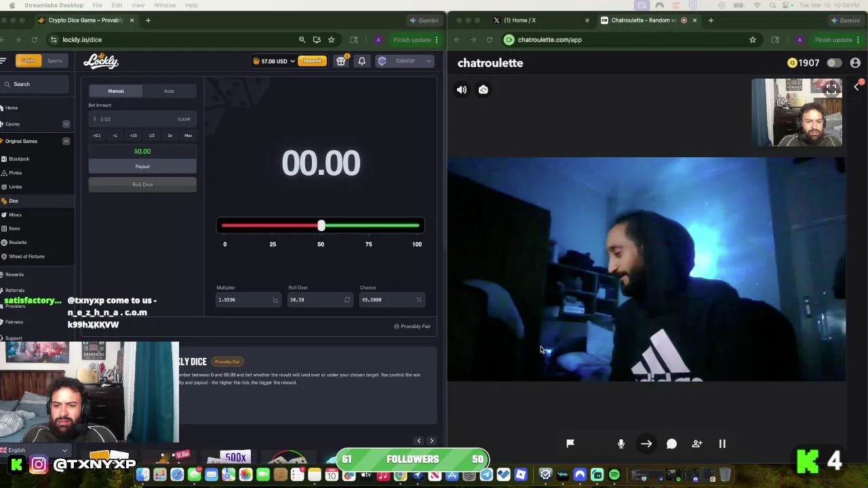The height and width of the screenshot is (488, 868).
Task: Toggle the switch next to coin balance
Action: [834, 63]
